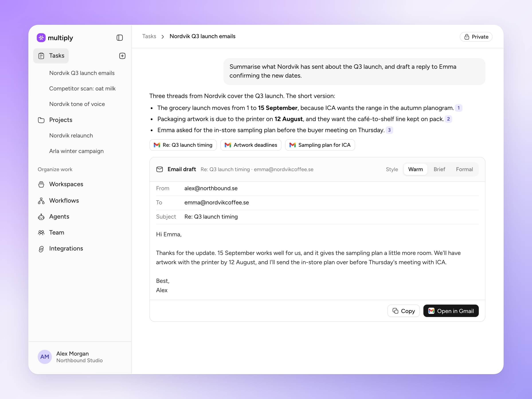Click the Integrations icon
532x399 pixels.
pyautogui.click(x=41, y=249)
